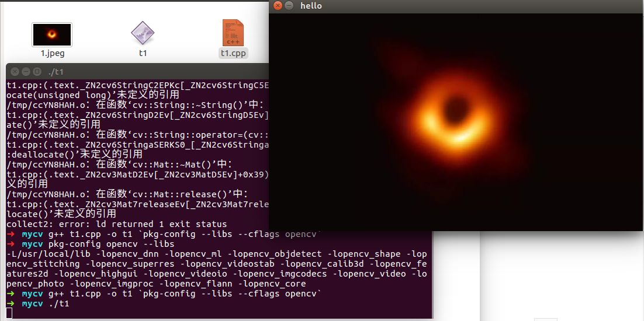Image resolution: width=644 pixels, height=321 pixels.
Task: Select the 1.jpeg image thumbnail
Action: click(x=52, y=34)
